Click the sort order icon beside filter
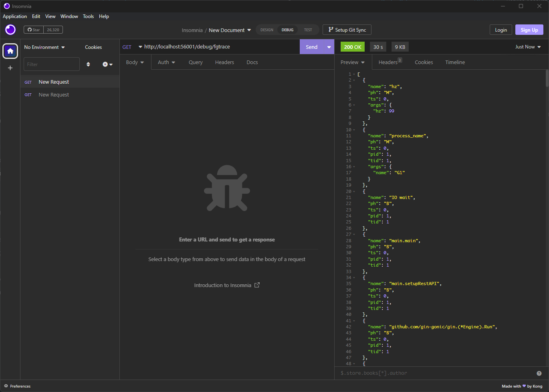 pyautogui.click(x=88, y=64)
